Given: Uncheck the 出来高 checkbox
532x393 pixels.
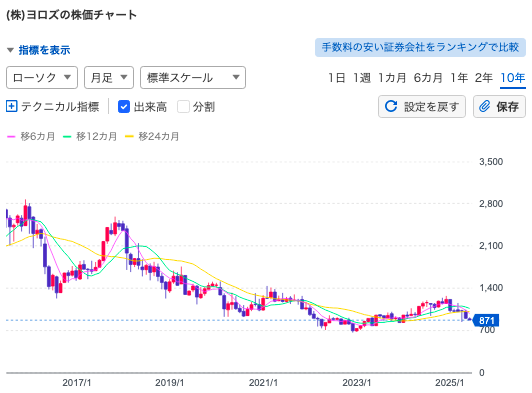Looking at the screenshot, I should 124,107.
